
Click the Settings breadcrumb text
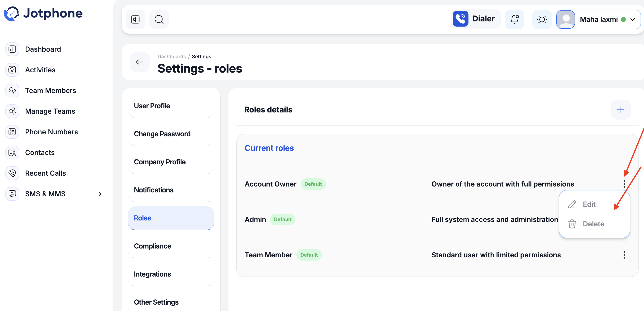(x=201, y=57)
